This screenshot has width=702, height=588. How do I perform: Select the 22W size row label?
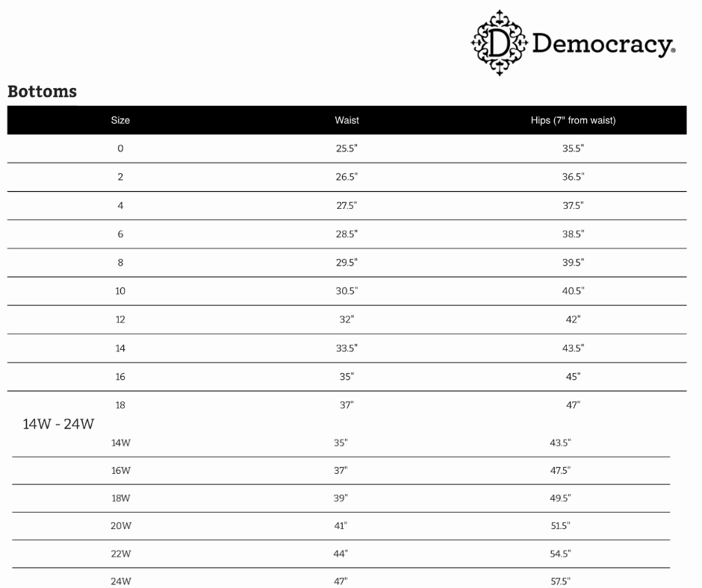click(x=121, y=554)
